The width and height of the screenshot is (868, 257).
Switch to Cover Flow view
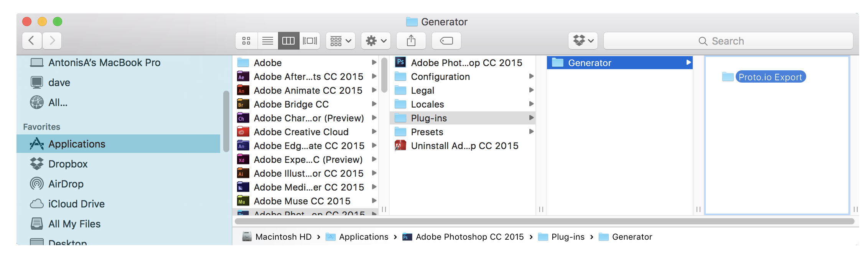pyautogui.click(x=310, y=41)
